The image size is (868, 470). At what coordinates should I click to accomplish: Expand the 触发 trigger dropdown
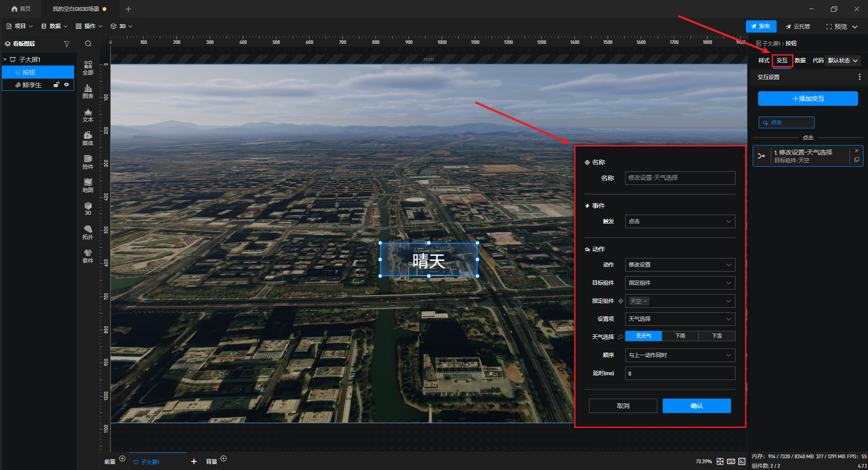point(680,221)
